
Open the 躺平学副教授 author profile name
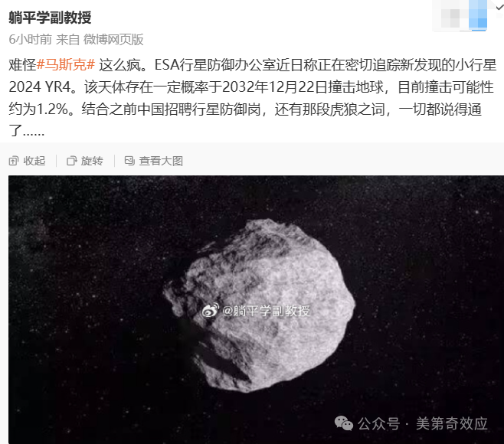pos(50,18)
